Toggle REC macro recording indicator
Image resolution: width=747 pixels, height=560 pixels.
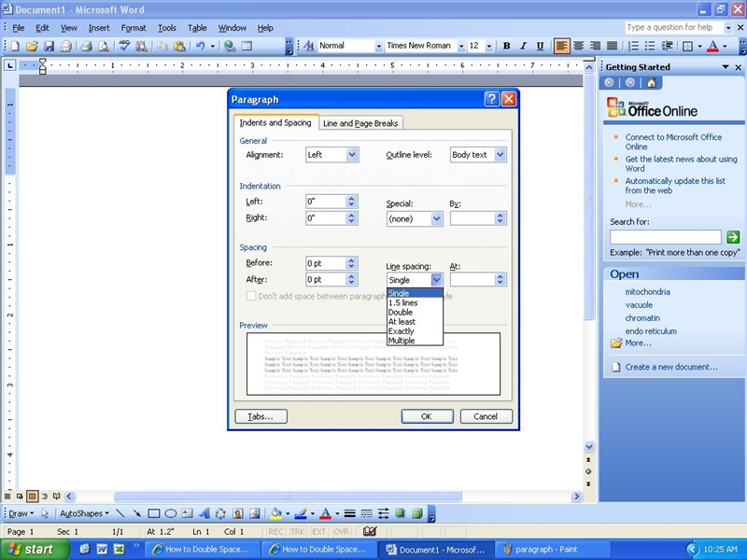275,531
